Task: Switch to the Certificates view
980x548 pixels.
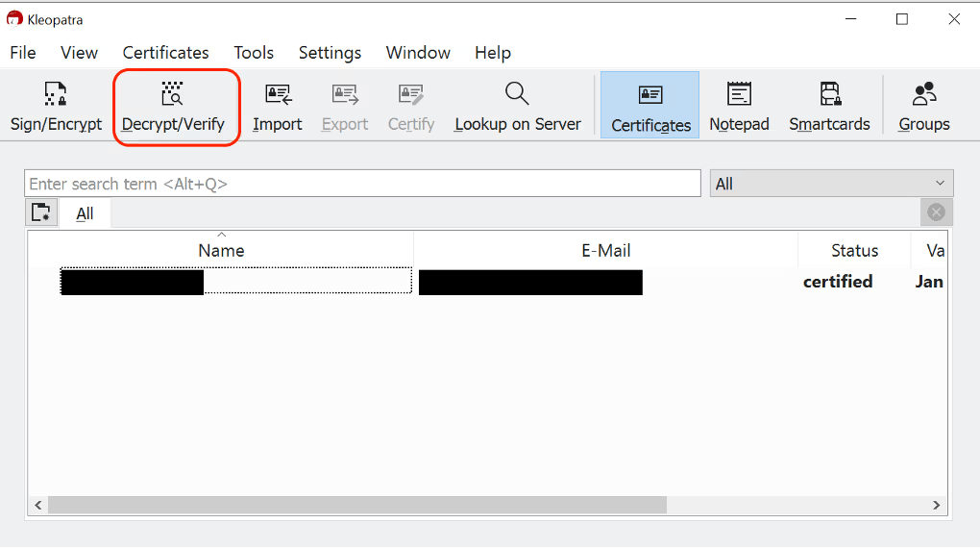Action: click(650, 105)
